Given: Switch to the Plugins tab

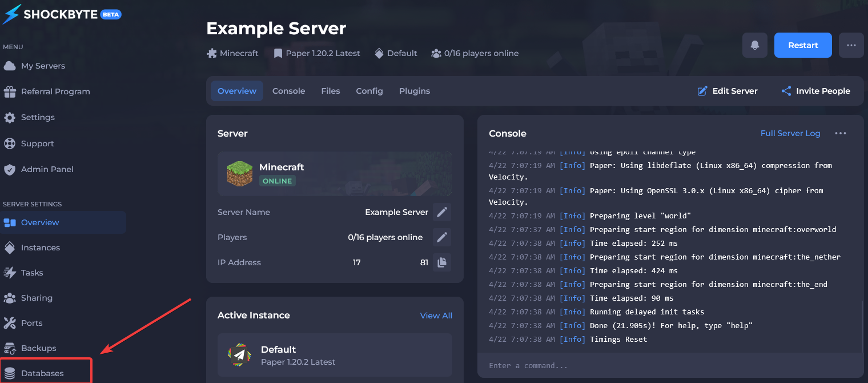Looking at the screenshot, I should click(415, 91).
